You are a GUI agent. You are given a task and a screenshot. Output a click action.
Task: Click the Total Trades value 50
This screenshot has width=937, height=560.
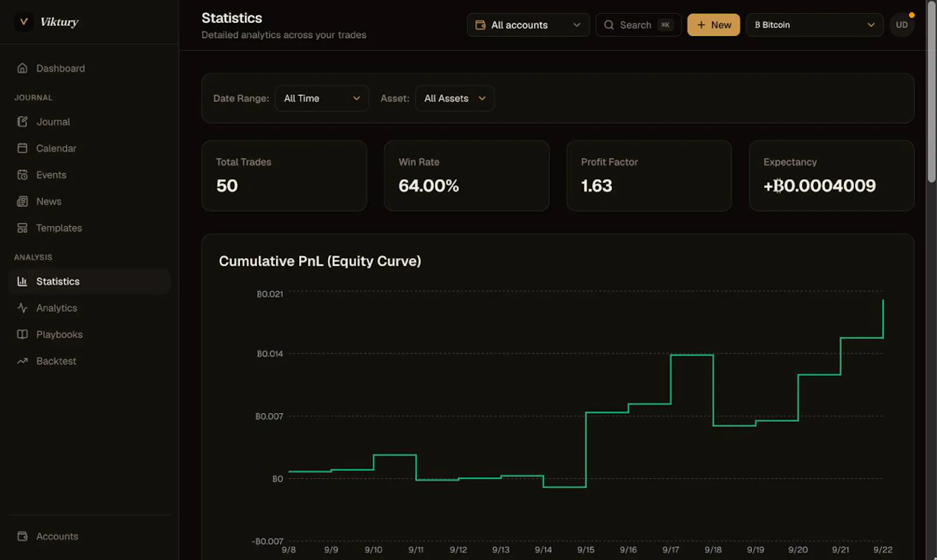(227, 186)
